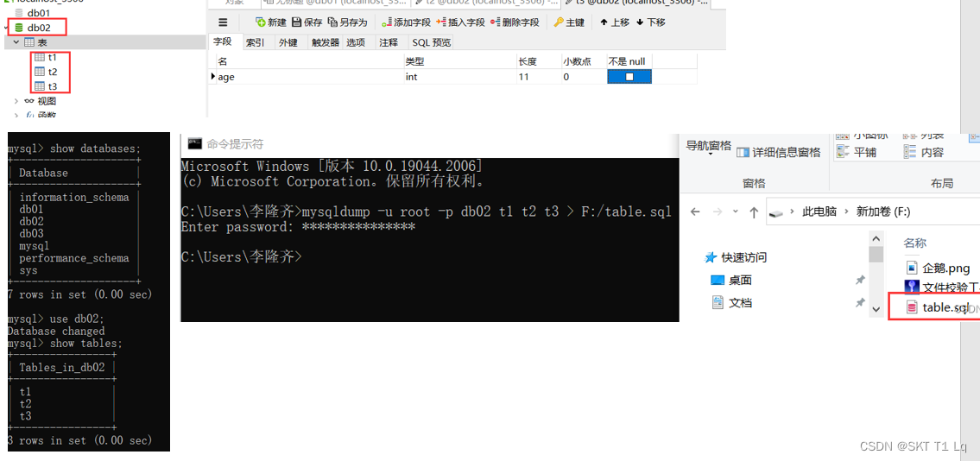980x461 pixels.
Task: Click 新加卷 (F:) in address bar
Action: [x=883, y=212]
